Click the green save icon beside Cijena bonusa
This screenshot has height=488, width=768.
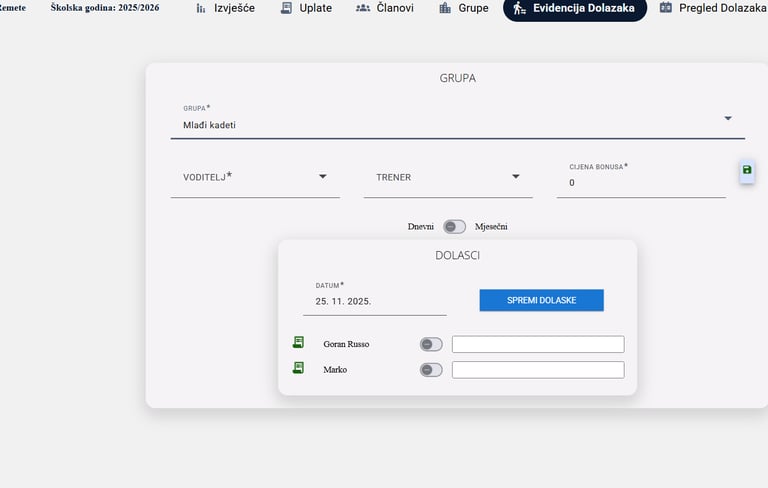click(747, 170)
